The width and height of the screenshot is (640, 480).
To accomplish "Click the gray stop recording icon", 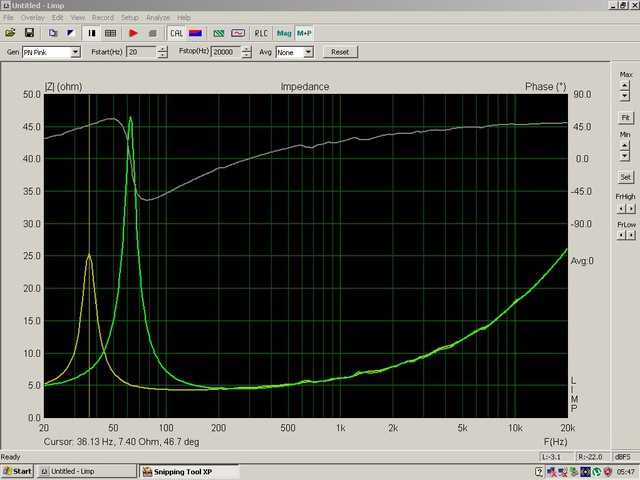I will pos(153,33).
